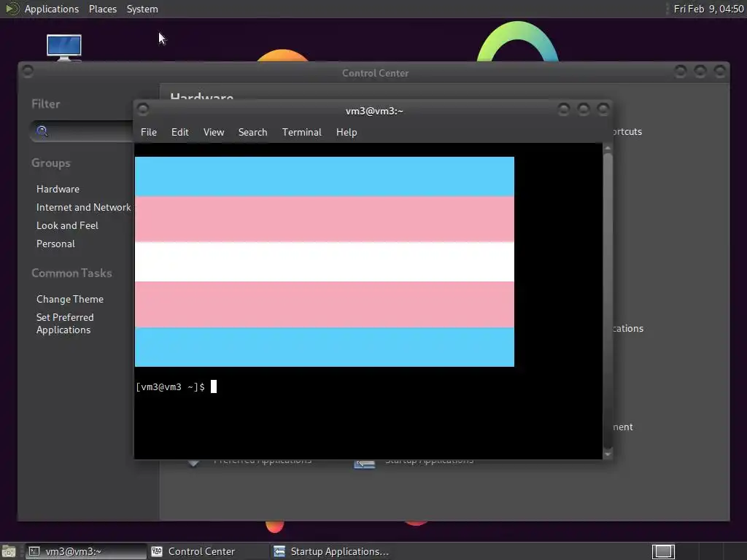Click the Control Center window menu button
This screenshot has height=560, width=747.
(x=28, y=71)
